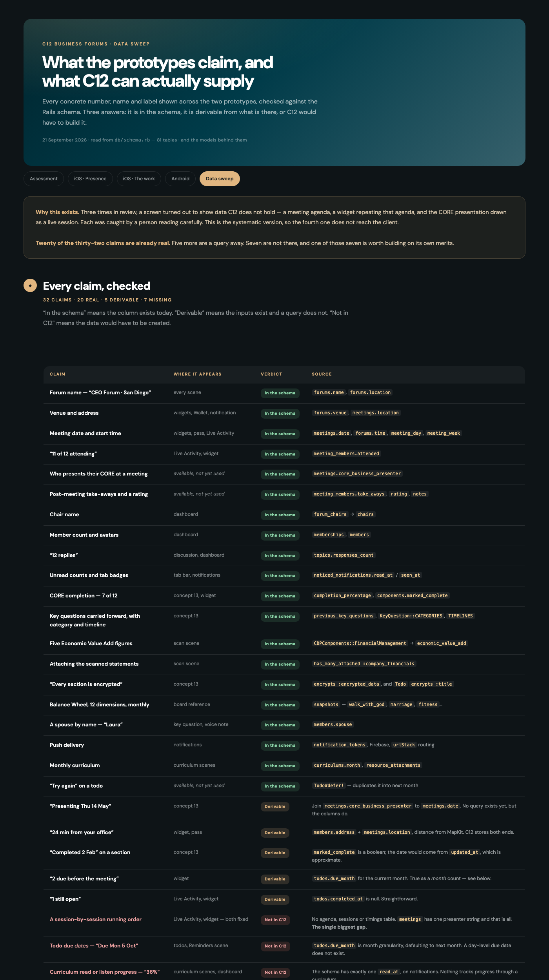The width and height of the screenshot is (549, 980).
Task: Click the updated_at code chip
Action: (x=465, y=852)
